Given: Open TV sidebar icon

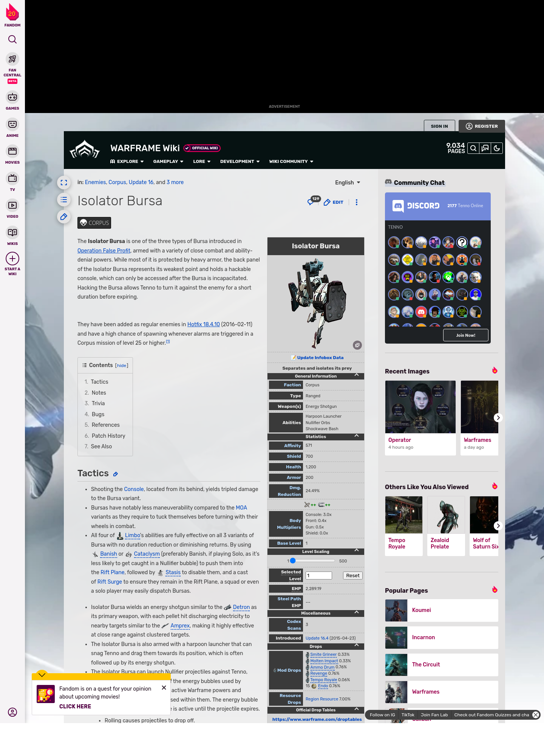Looking at the screenshot, I should click(x=12, y=178).
